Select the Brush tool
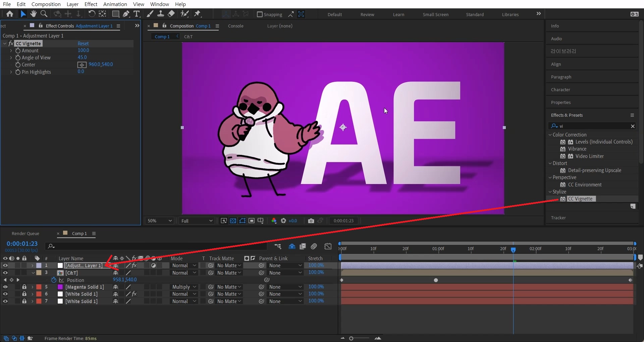The height and width of the screenshot is (342, 644). pos(150,14)
